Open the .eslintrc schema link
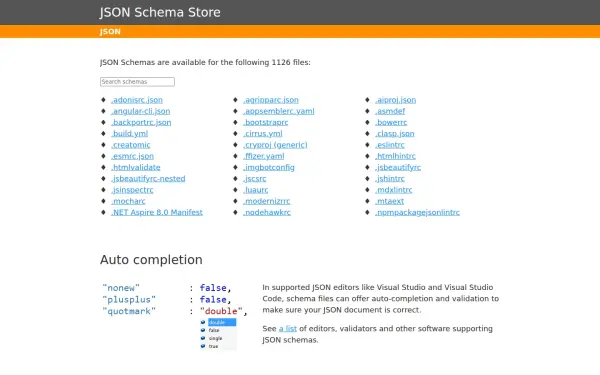 tap(390, 145)
